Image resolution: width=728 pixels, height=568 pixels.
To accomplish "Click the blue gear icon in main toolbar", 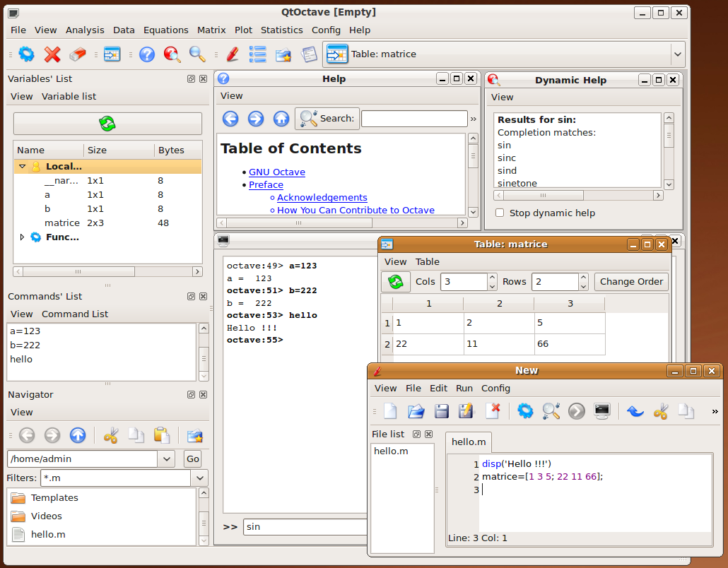I will click(x=26, y=54).
